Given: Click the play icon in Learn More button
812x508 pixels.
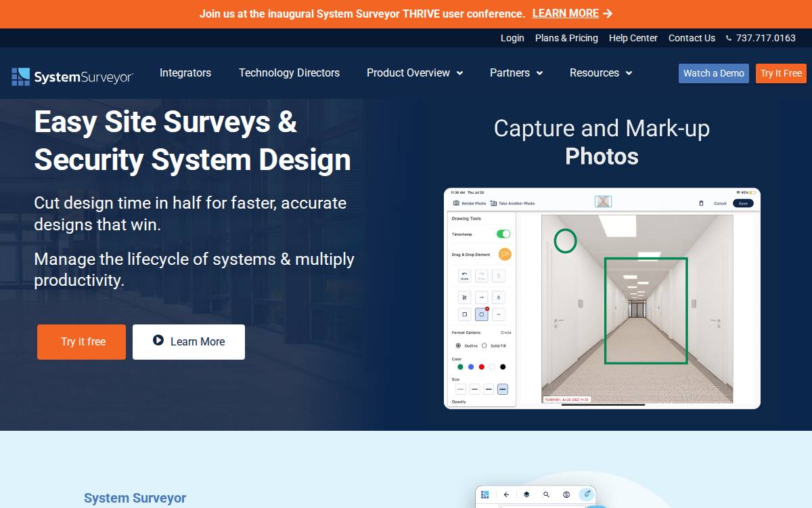Looking at the screenshot, I should tap(158, 341).
